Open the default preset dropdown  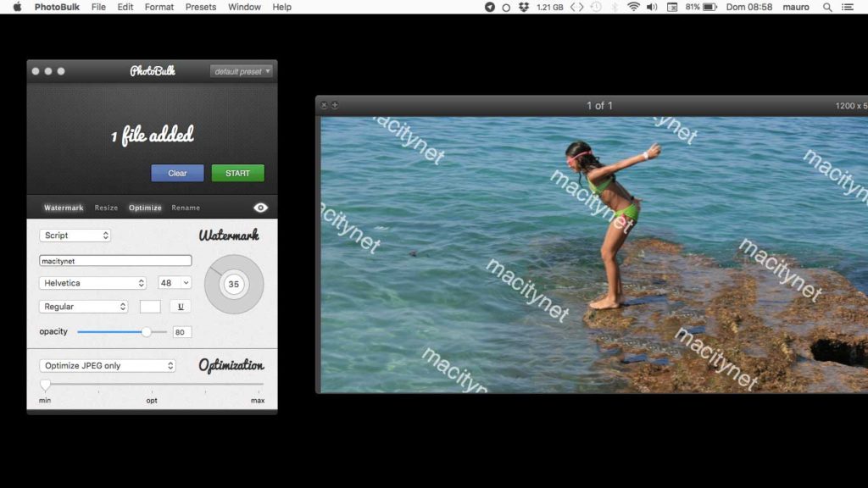242,71
